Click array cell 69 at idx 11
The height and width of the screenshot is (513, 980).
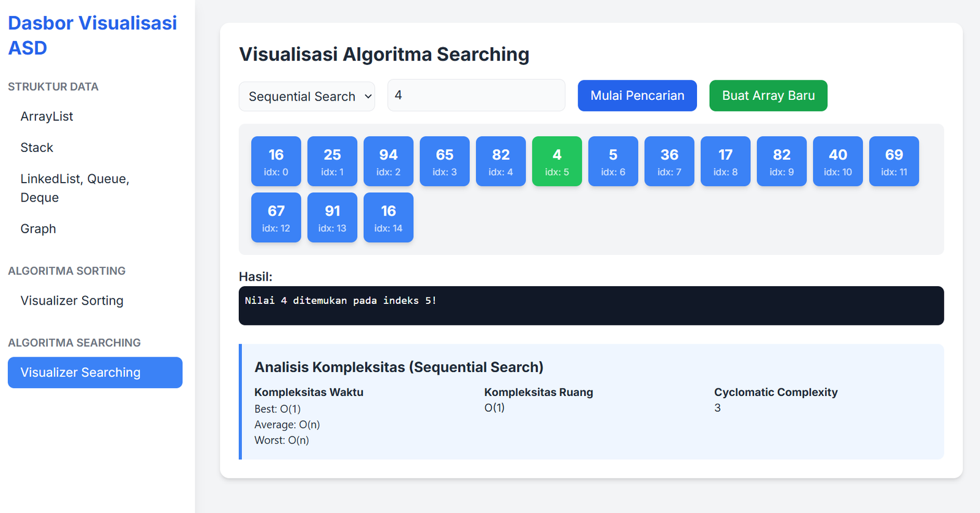(894, 161)
